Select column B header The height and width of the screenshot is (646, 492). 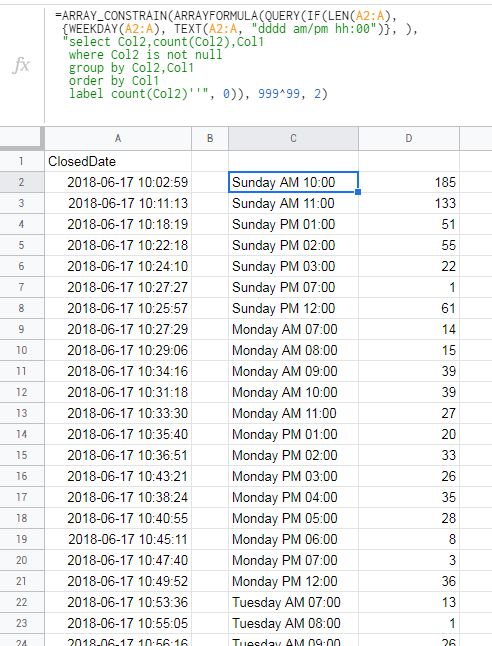pyautogui.click(x=210, y=138)
